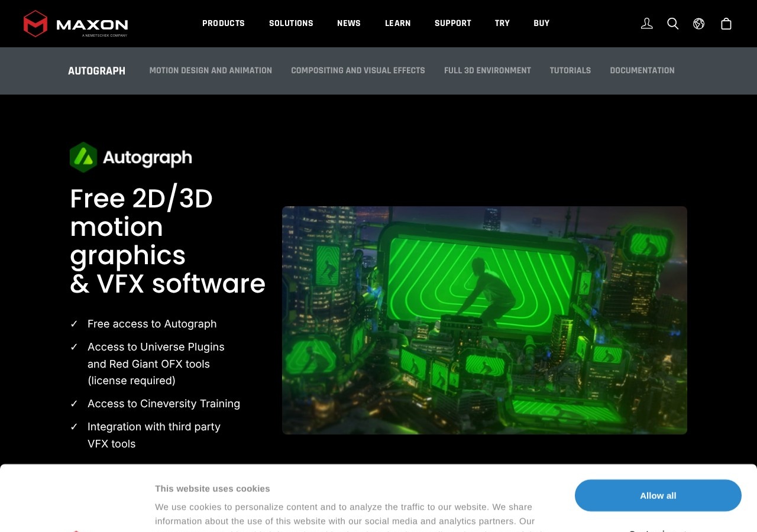
Task: Click "This website uses cookies" heading
Action: tap(212, 489)
